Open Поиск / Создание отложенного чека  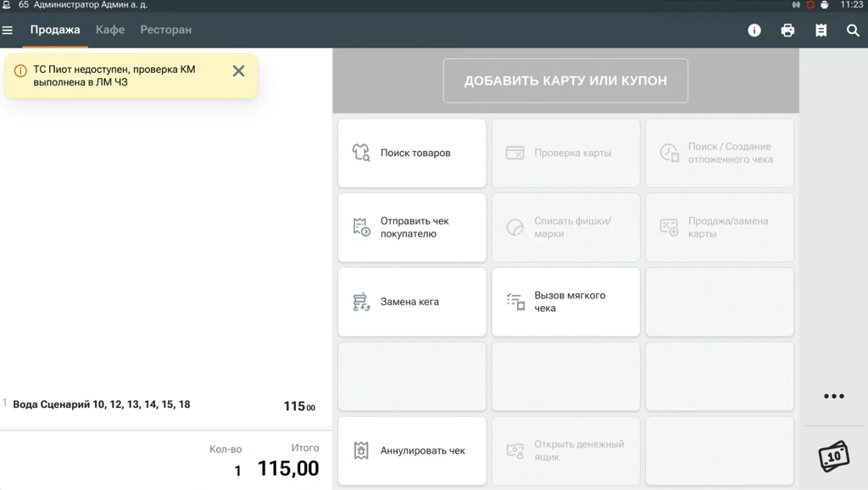pyautogui.click(x=719, y=153)
